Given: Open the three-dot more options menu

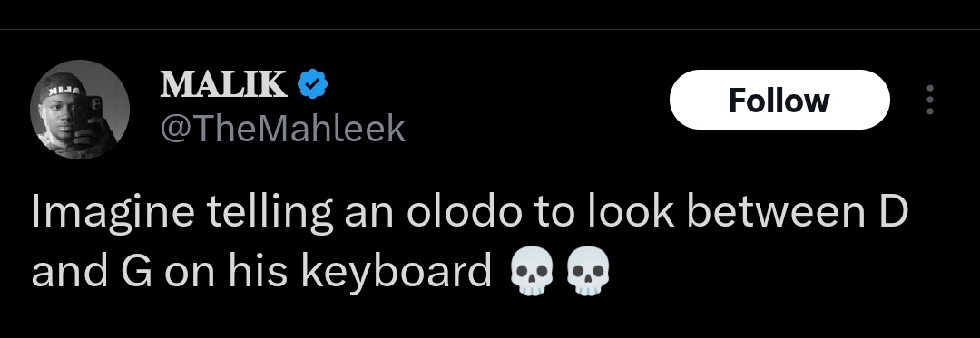Looking at the screenshot, I should [x=930, y=100].
